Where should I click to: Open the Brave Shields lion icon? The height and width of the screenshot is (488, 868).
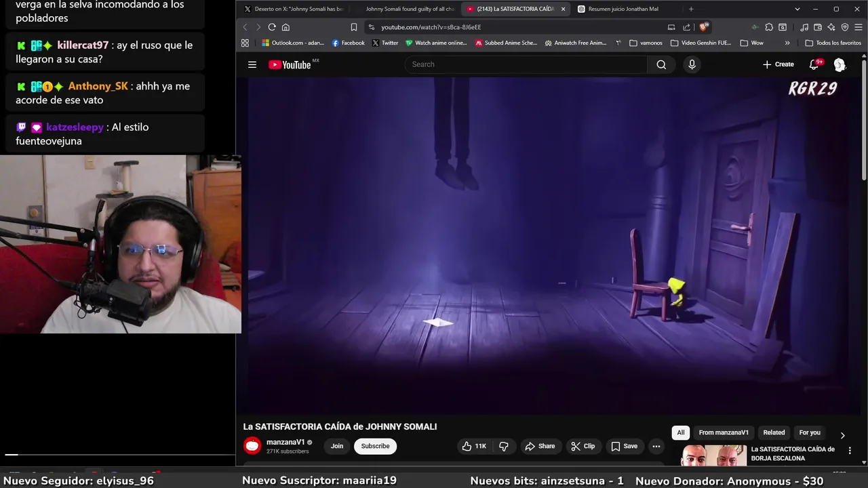click(703, 27)
